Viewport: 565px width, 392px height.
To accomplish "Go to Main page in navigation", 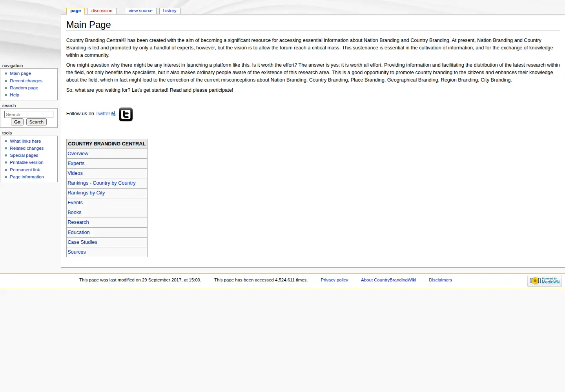I will [x=20, y=73].
